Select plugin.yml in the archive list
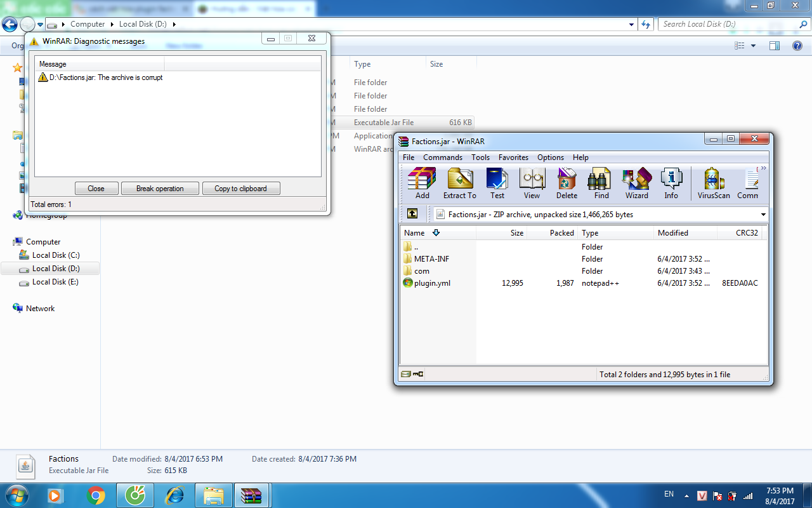 click(x=432, y=283)
